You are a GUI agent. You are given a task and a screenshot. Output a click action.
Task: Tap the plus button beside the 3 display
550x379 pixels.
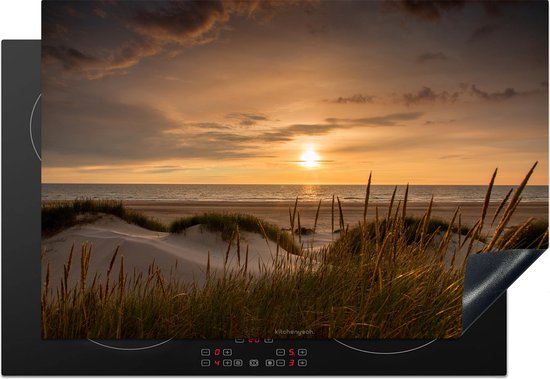pos(302,363)
